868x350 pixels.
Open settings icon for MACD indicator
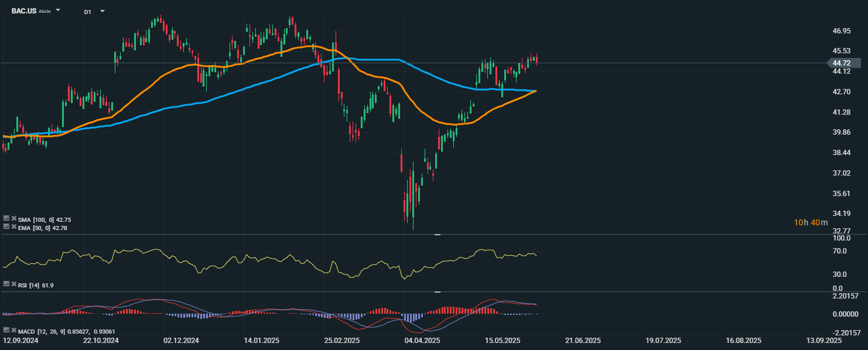click(6, 331)
